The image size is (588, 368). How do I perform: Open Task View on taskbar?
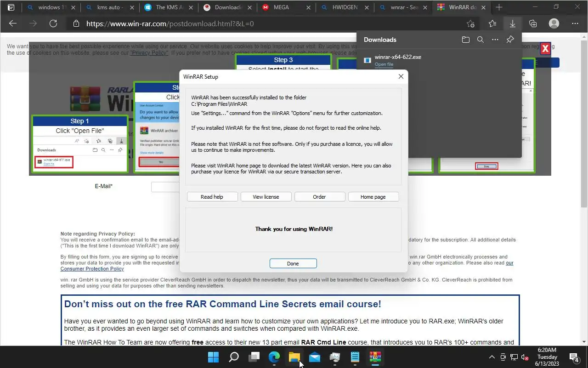tap(254, 357)
